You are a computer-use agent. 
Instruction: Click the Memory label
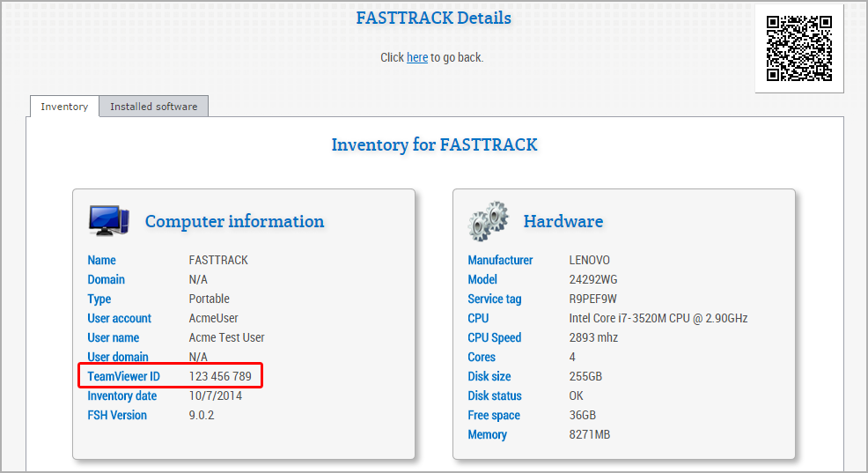487,435
